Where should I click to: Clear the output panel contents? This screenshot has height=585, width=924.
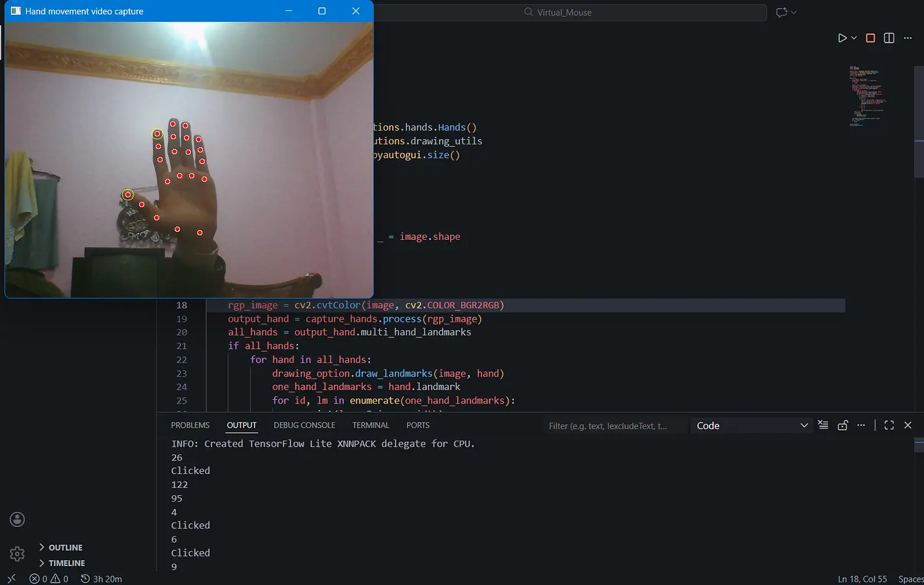pos(823,425)
